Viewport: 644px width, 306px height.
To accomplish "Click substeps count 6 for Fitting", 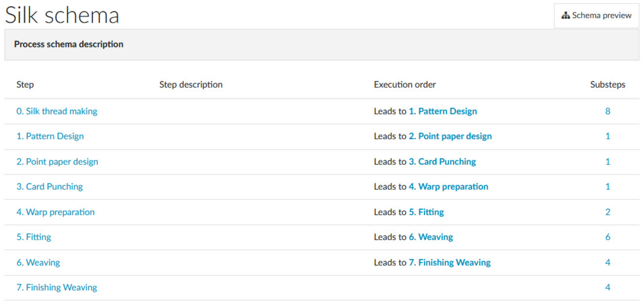I will point(607,237).
